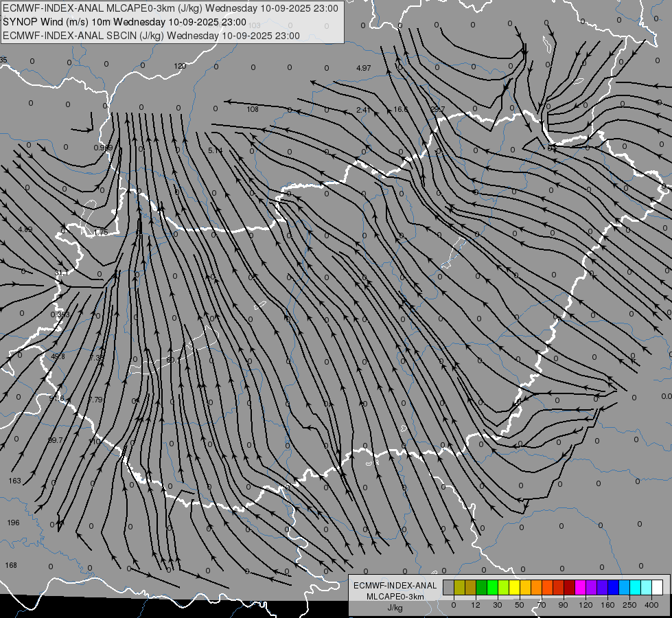The width and height of the screenshot is (672, 618).
Task: Click legend scale value 50
Action: 520,605
